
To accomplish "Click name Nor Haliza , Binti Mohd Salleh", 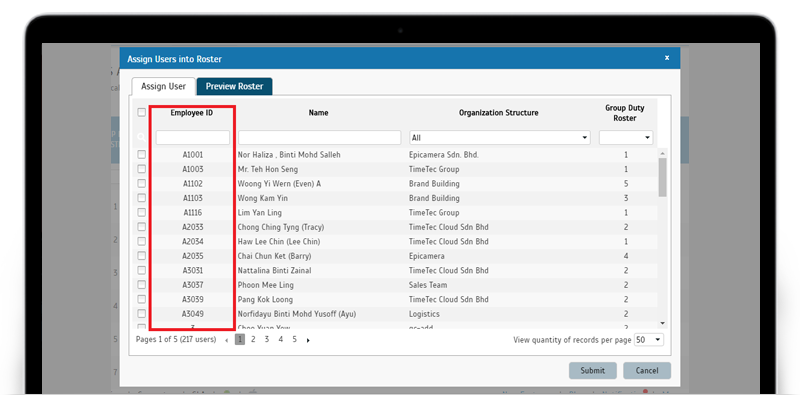I will (289, 155).
